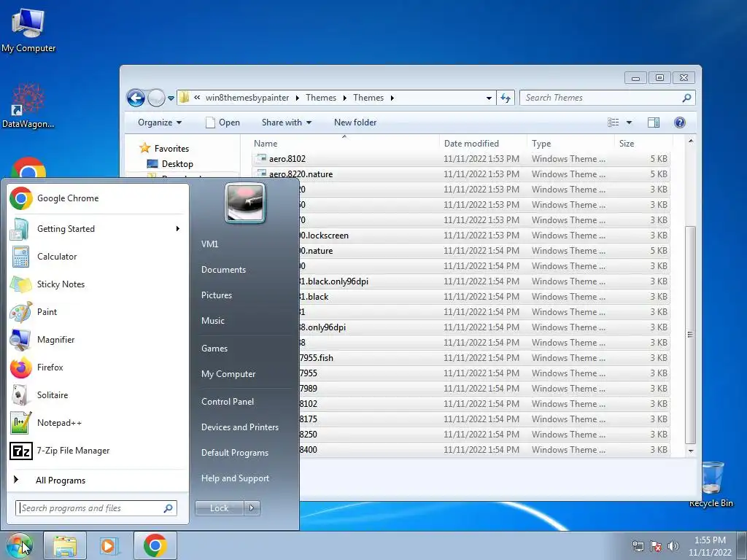This screenshot has height=560, width=747.
Task: Click the Lock button
Action: point(219,508)
